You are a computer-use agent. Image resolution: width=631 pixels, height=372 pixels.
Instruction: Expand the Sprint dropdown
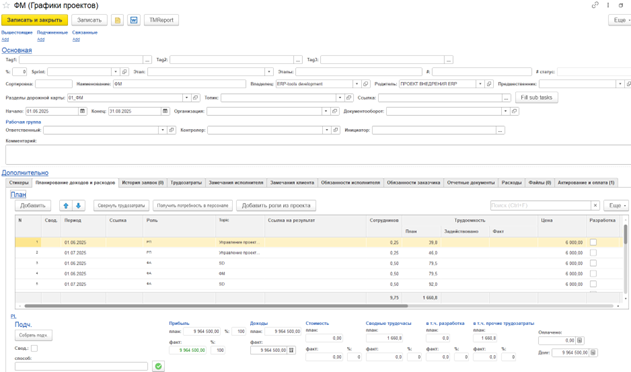tap(115, 72)
